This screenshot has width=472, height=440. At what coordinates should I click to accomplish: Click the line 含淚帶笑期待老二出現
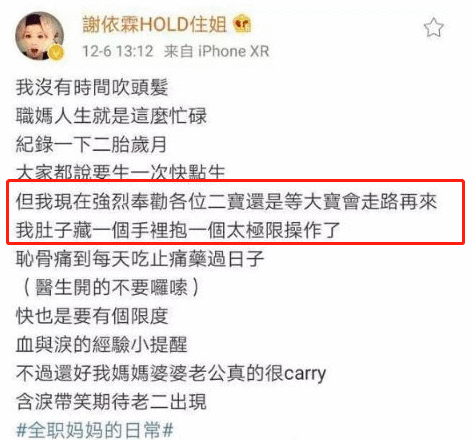point(111,402)
